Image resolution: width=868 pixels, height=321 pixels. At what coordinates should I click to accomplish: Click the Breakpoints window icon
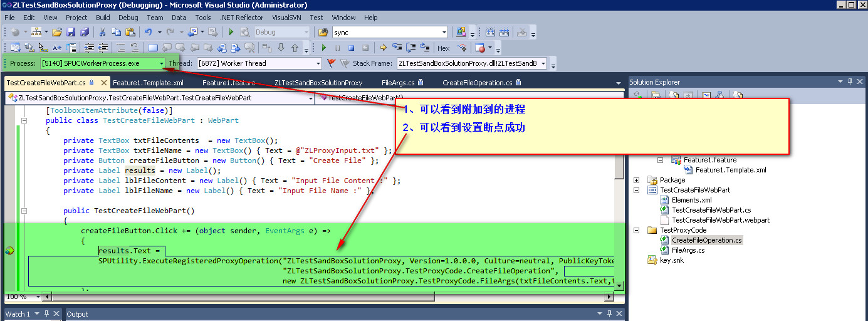click(x=480, y=48)
